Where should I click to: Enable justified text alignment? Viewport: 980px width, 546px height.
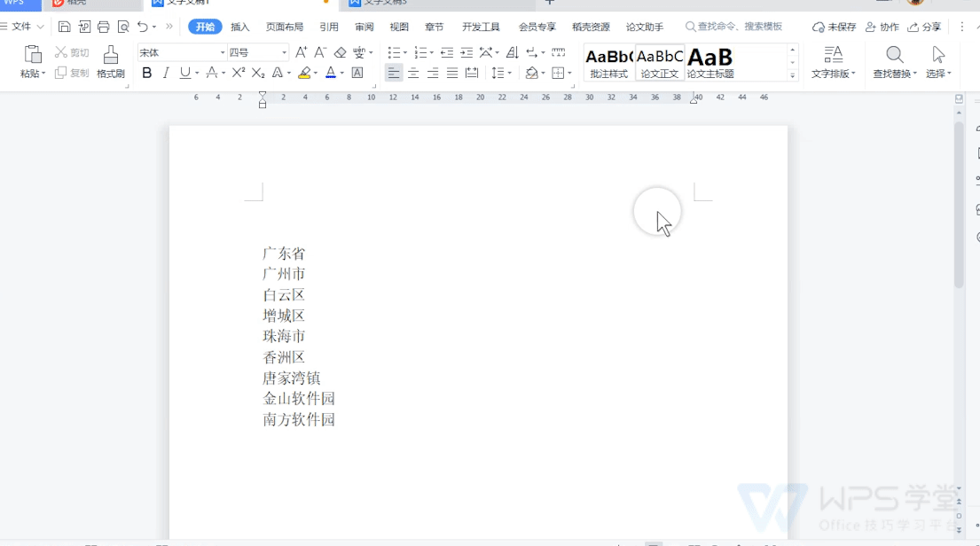click(x=452, y=72)
